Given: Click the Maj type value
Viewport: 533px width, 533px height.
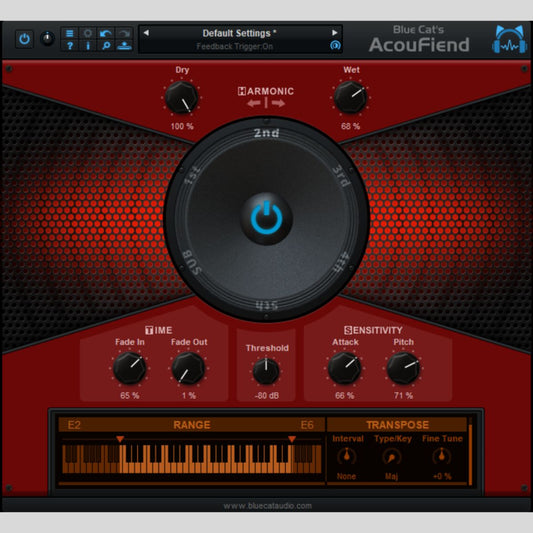Looking at the screenshot, I should pos(392,476).
